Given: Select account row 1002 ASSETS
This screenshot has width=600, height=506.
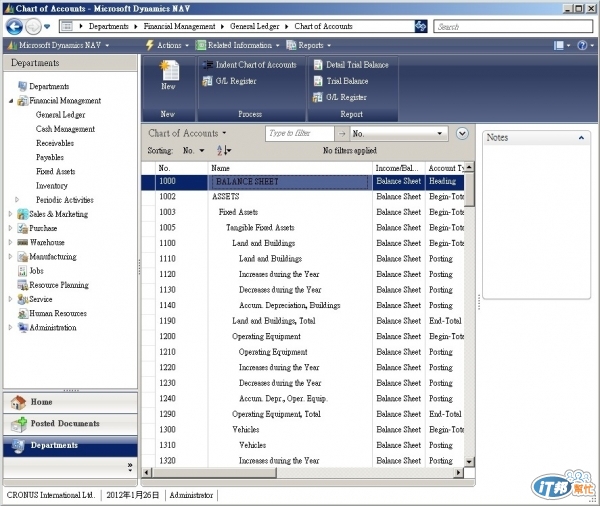Looking at the screenshot, I should [303, 197].
